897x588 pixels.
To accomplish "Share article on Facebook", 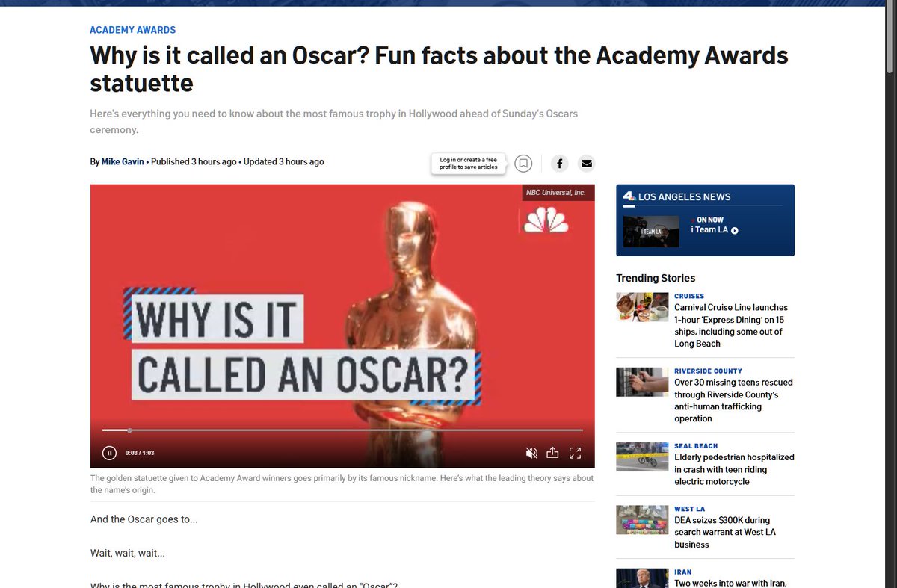I will pyautogui.click(x=560, y=163).
